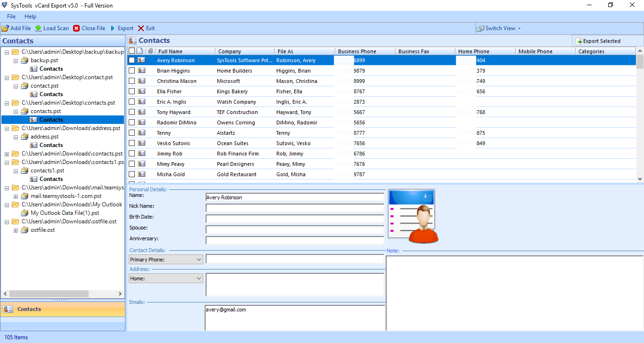
Task: Start an export using the Export toolbar icon
Action: (113, 28)
